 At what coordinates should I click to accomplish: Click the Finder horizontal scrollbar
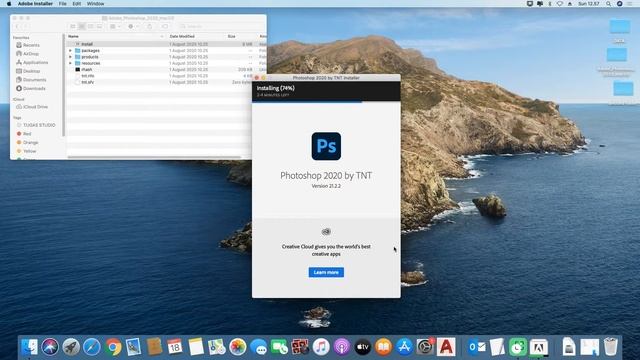point(154,157)
